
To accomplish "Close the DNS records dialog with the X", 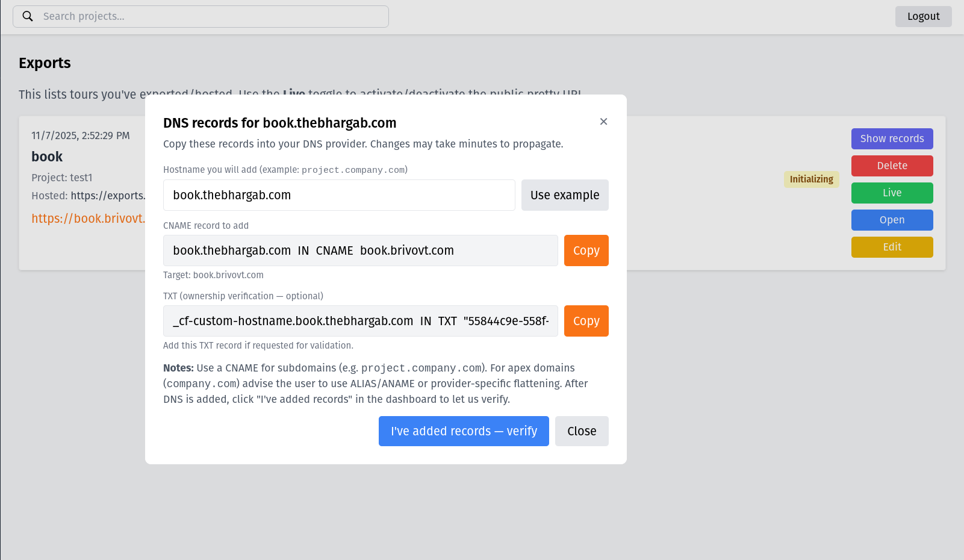I will [603, 121].
